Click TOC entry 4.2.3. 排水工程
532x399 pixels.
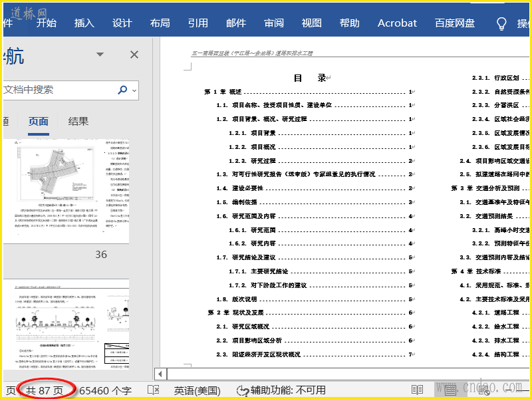pos(501,340)
